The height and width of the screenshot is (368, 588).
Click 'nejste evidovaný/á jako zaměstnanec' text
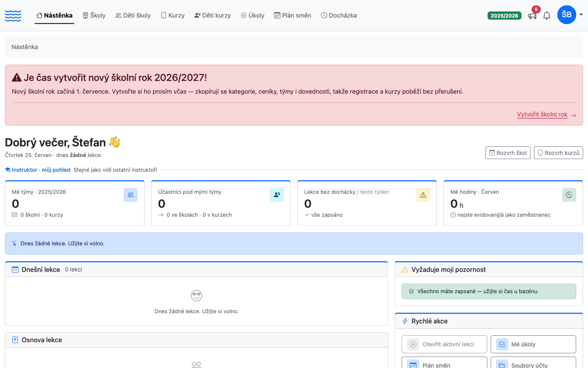coord(504,215)
